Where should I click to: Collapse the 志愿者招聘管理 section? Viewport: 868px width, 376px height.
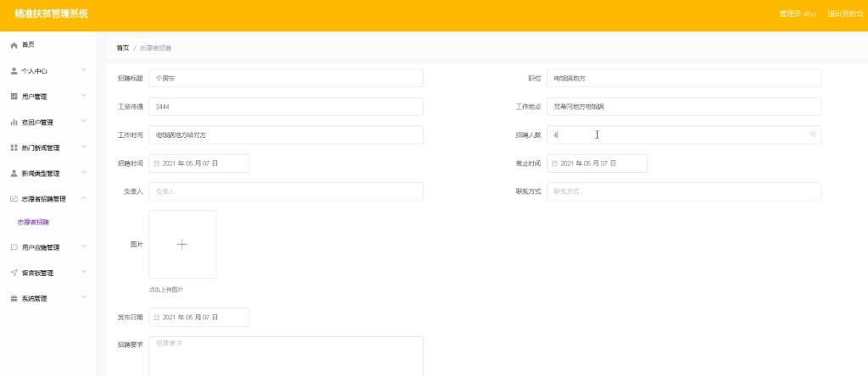(x=84, y=198)
